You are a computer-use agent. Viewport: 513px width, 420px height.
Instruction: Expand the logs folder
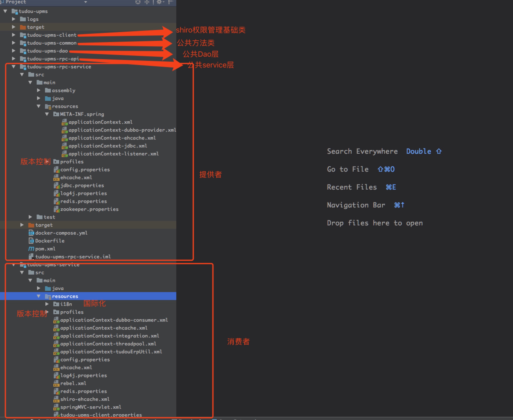[14, 19]
